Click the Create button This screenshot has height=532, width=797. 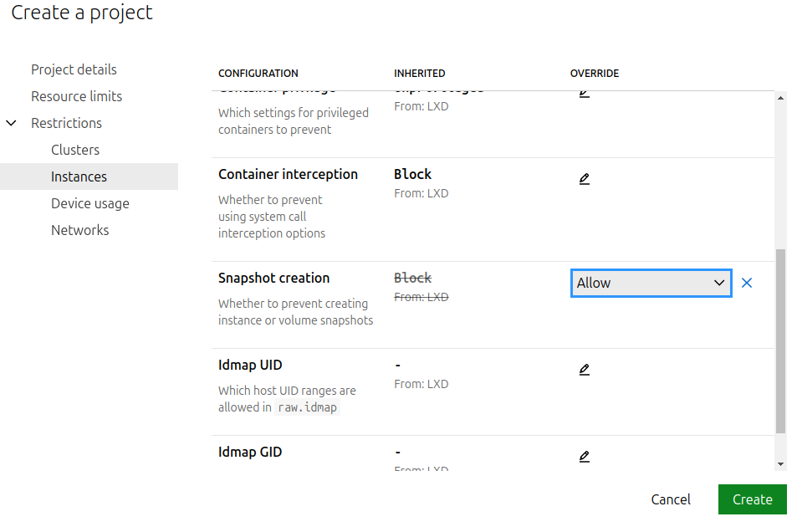click(x=752, y=499)
